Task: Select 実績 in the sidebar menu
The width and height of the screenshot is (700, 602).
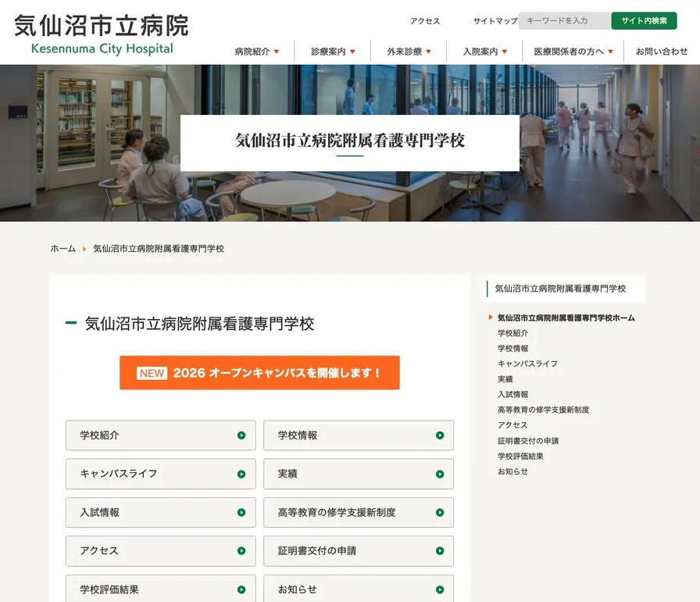Action: pos(505,379)
